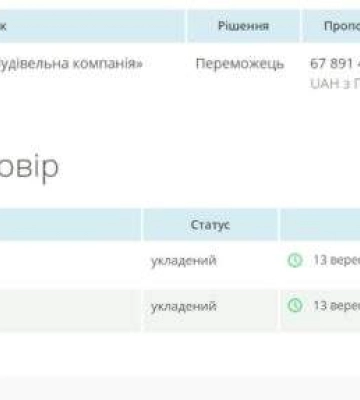360x400 pixels.
Task: Select the "Статус" column header
Action: click(x=210, y=225)
